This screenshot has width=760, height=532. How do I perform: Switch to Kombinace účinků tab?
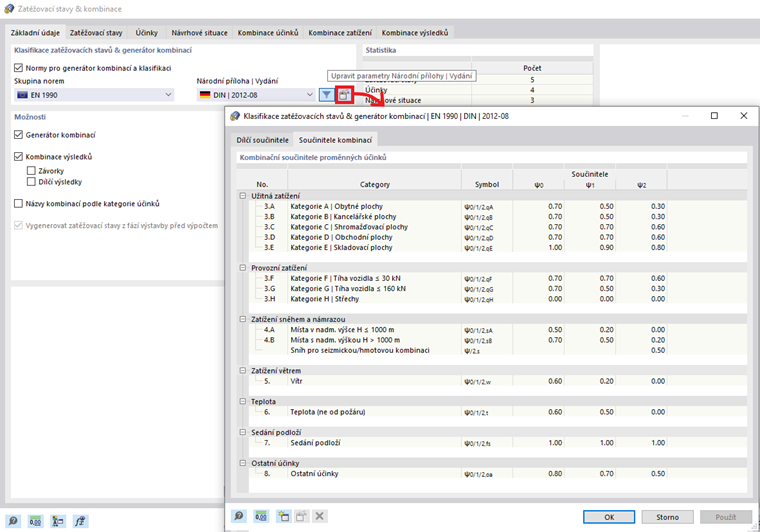tap(268, 32)
